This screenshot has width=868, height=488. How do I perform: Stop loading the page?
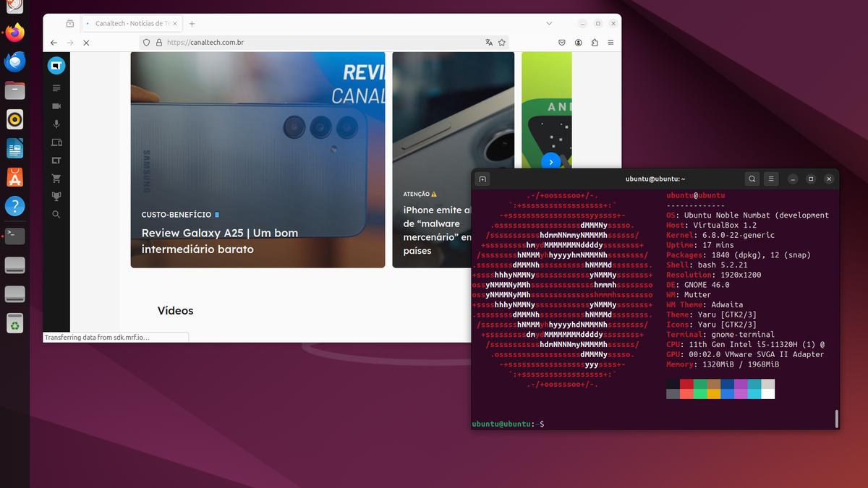tap(85, 43)
